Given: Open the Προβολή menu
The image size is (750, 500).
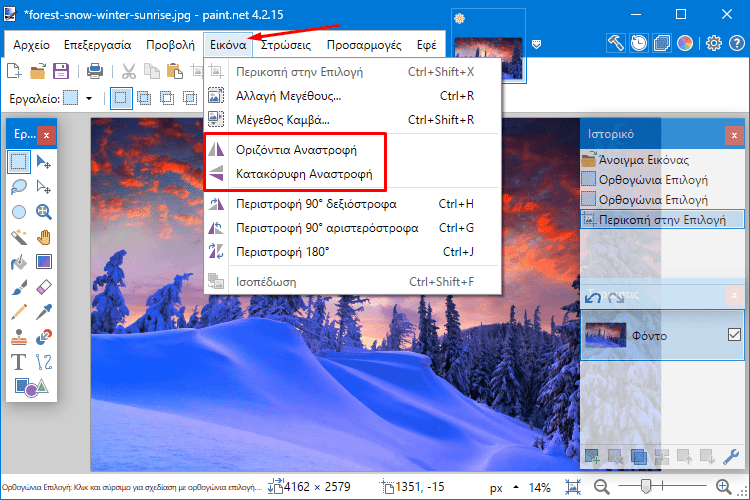Looking at the screenshot, I should pos(170,45).
